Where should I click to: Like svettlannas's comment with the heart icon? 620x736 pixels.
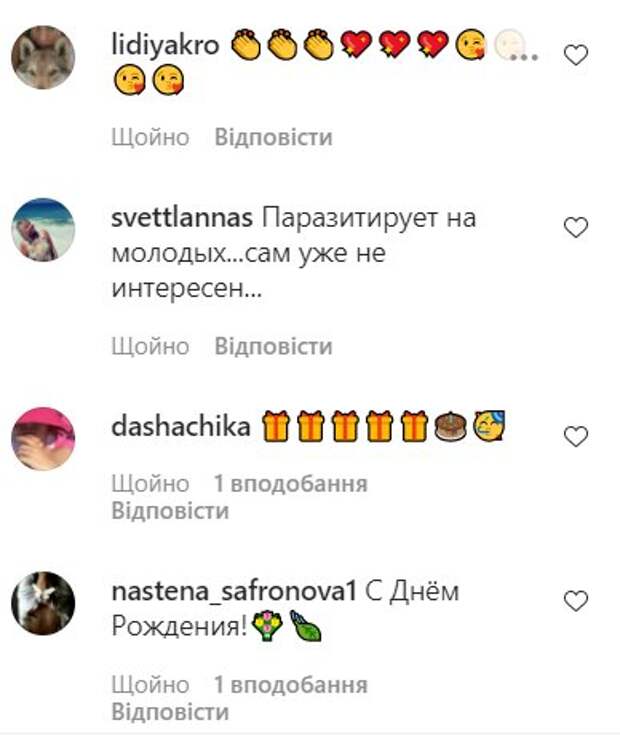coord(575,228)
